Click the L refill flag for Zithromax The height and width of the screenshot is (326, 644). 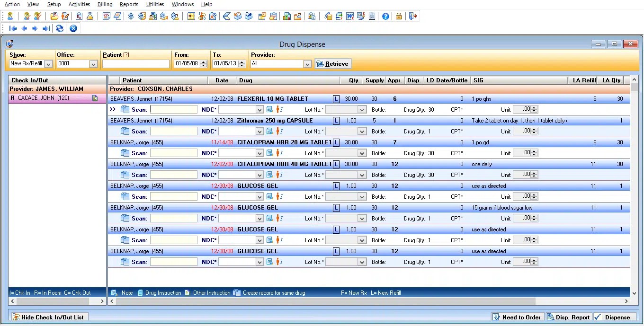336,121
